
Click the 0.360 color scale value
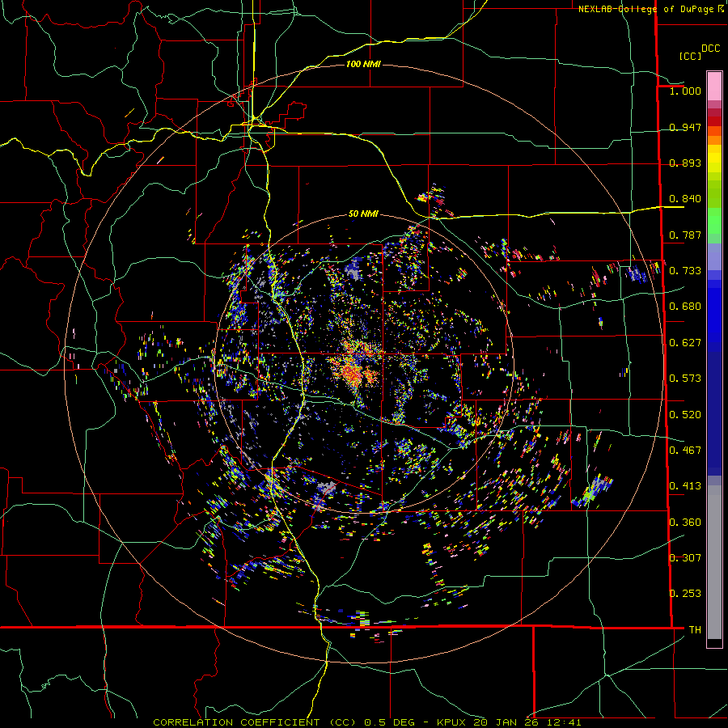pyautogui.click(x=685, y=523)
